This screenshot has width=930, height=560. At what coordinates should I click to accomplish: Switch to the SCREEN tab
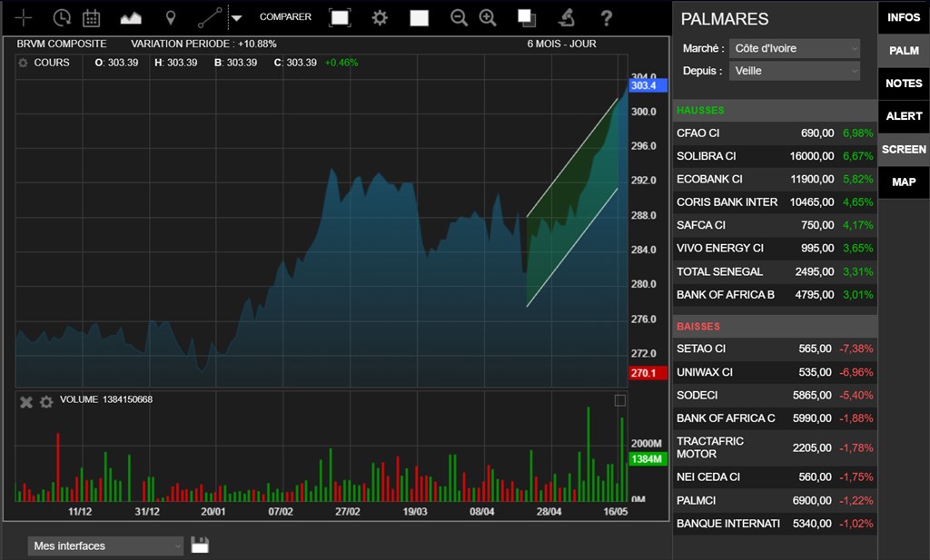point(904,150)
